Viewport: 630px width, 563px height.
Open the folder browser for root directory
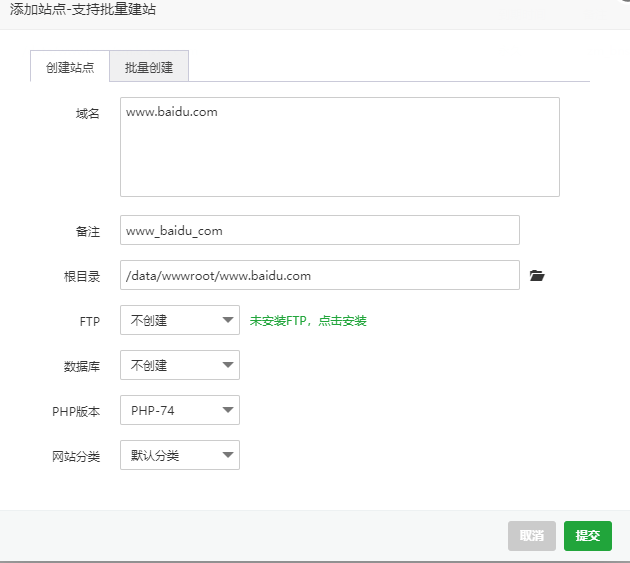537,276
